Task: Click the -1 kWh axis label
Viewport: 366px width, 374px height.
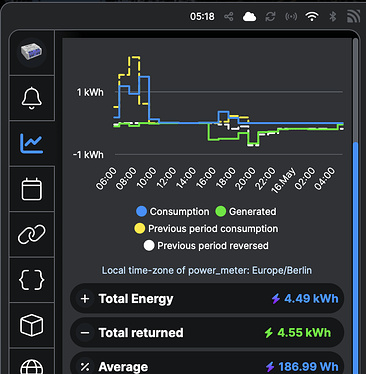Action: [x=88, y=155]
